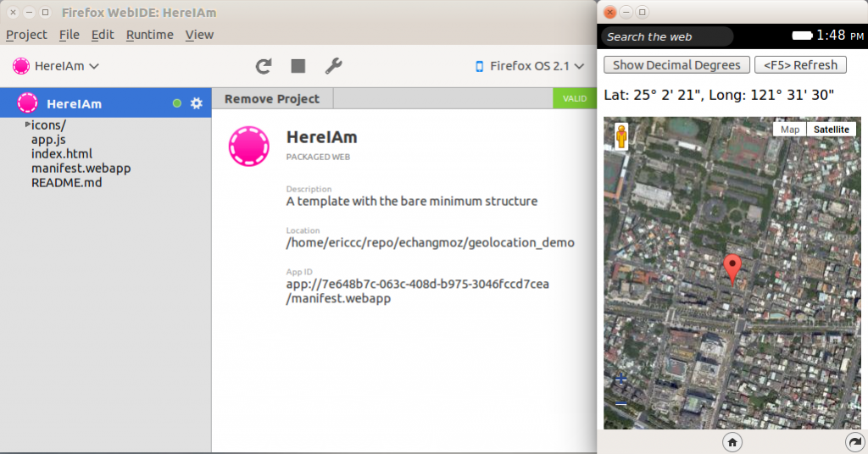Screen dimensions: 868x454
Task: Tap the simulator home button
Action: (732, 442)
